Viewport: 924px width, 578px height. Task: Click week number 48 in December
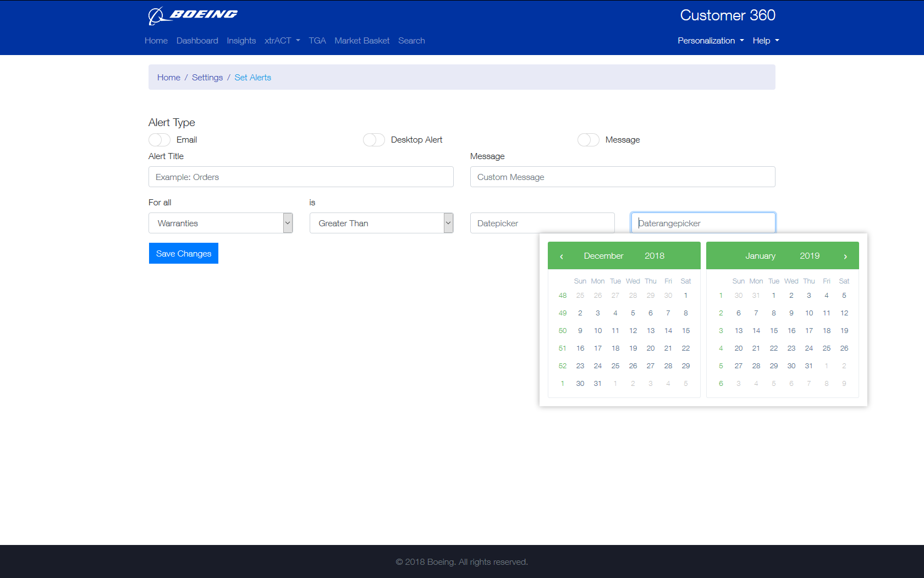tap(563, 296)
